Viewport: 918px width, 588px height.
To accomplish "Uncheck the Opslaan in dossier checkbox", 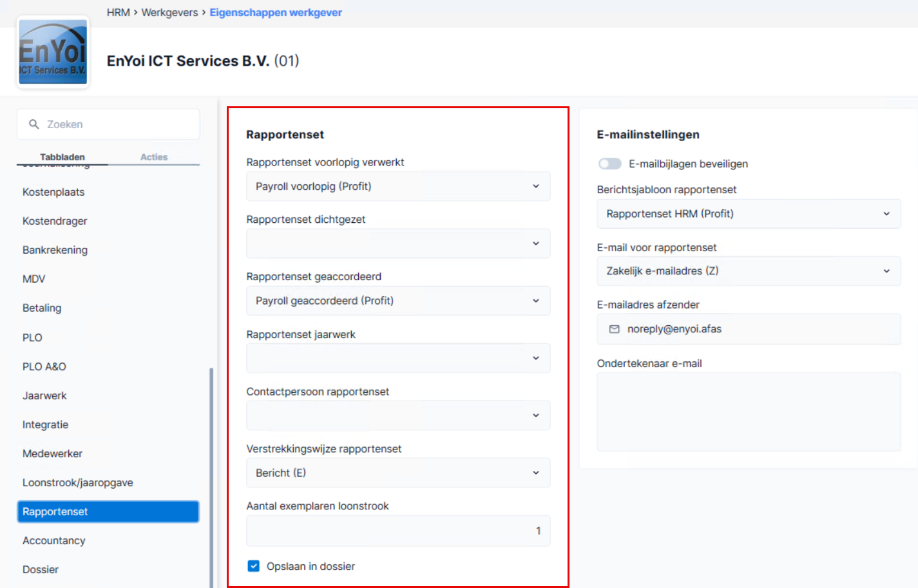I will click(x=254, y=566).
